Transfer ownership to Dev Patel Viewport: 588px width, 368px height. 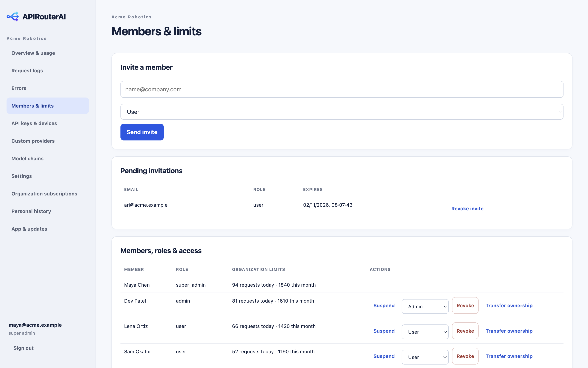509,305
